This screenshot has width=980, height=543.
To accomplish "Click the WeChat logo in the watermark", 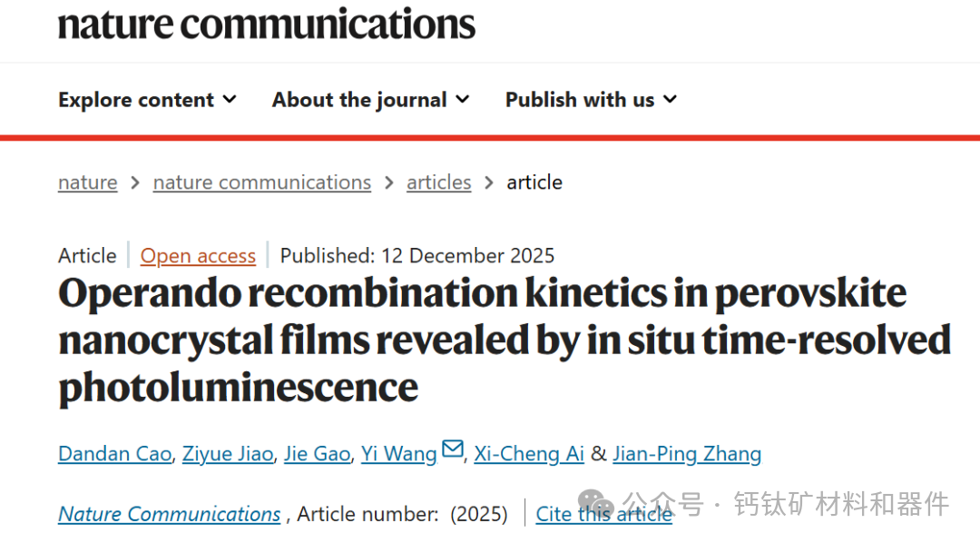I will [597, 503].
